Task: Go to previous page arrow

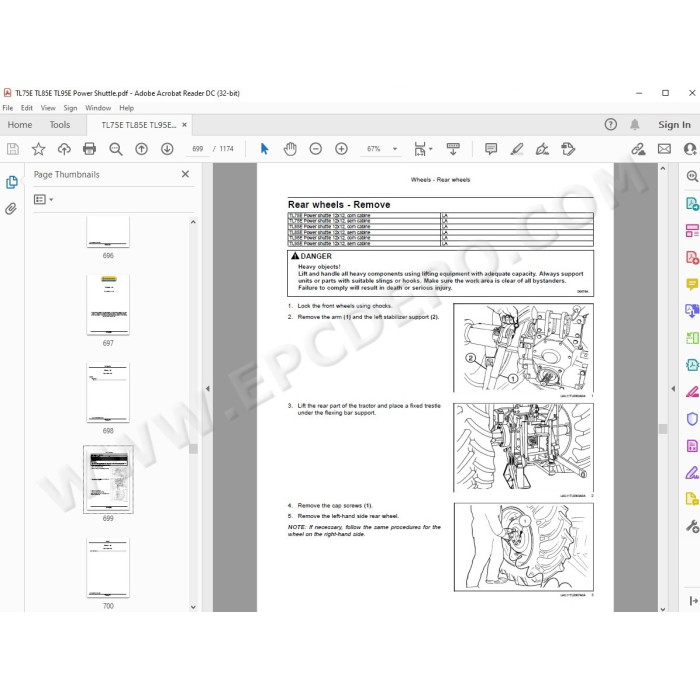Action: pos(142,149)
